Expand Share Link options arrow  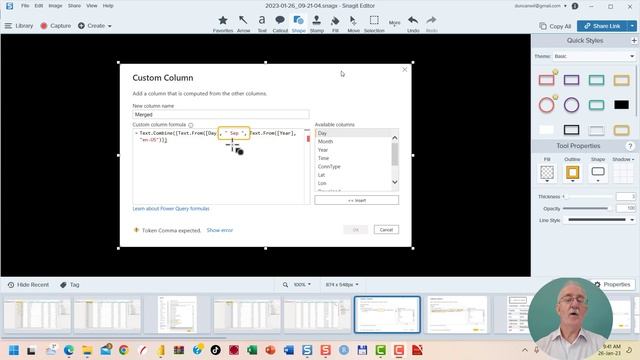pos(632,26)
